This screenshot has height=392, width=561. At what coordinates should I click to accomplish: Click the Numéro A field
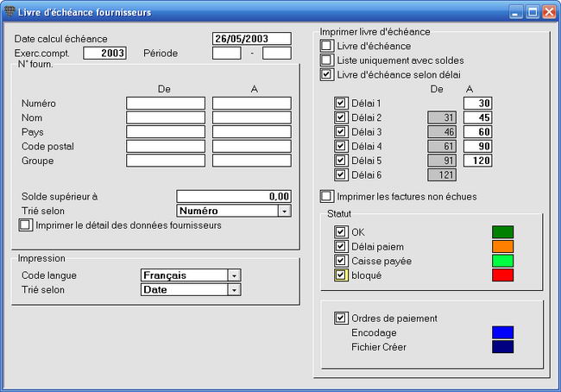pyautogui.click(x=252, y=103)
